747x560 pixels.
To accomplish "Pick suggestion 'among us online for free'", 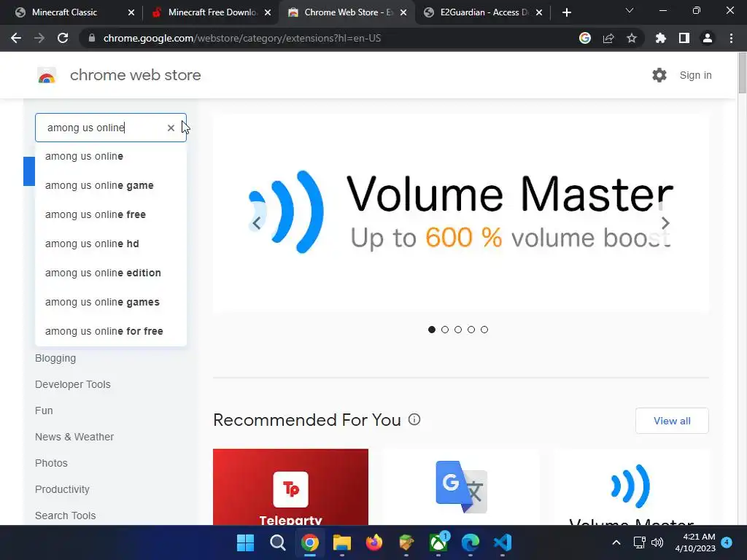I will (x=111, y=331).
